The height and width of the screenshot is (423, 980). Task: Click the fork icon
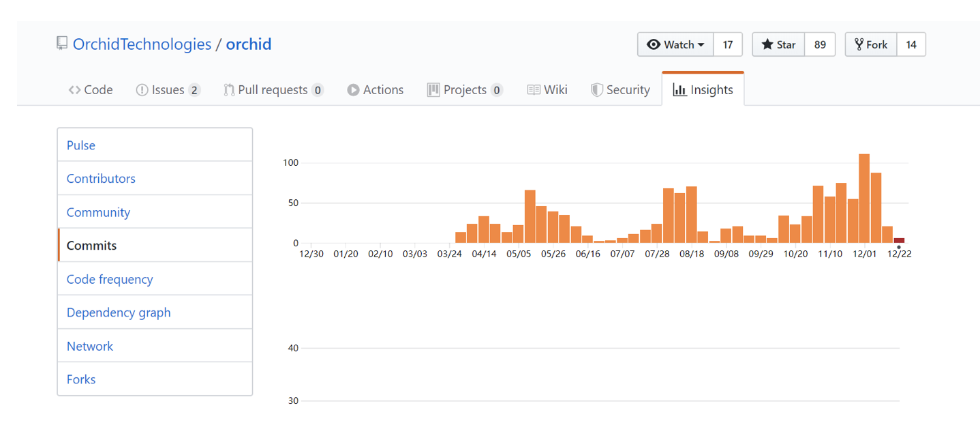click(859, 44)
